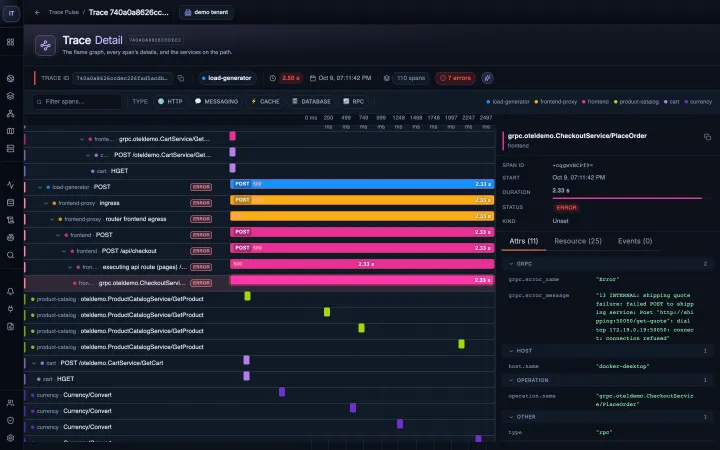Toggle the RPC span type filter
This screenshot has height=450, width=720.
click(354, 101)
